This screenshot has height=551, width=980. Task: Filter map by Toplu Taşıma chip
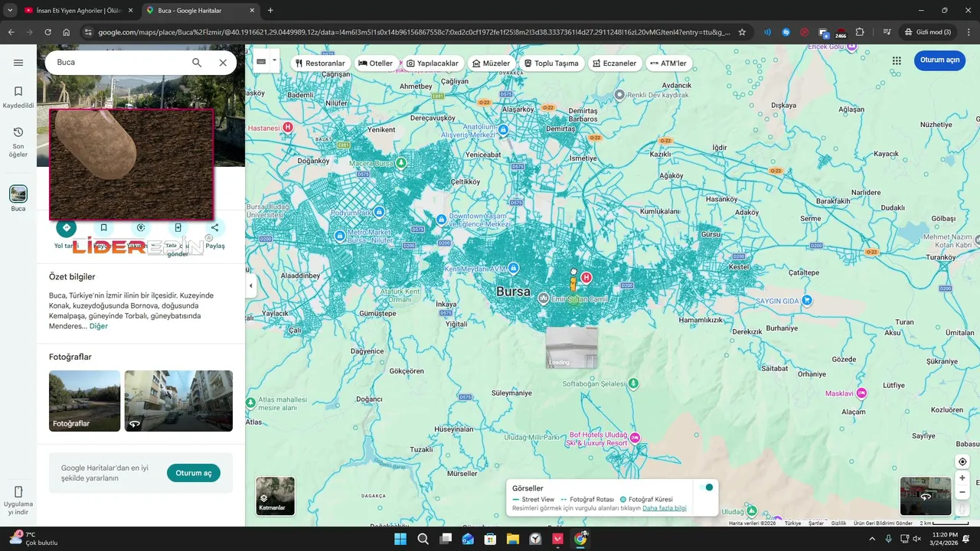click(551, 63)
